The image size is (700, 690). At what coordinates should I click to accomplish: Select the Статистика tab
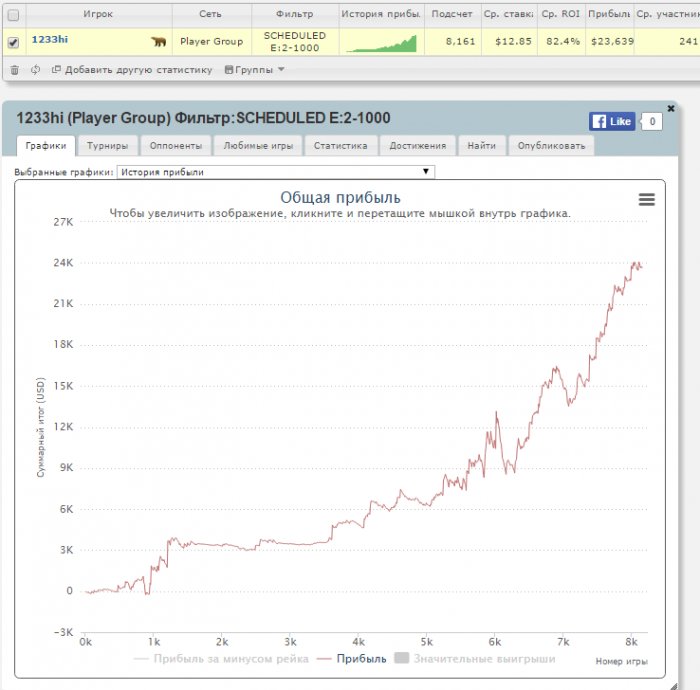tap(341, 146)
